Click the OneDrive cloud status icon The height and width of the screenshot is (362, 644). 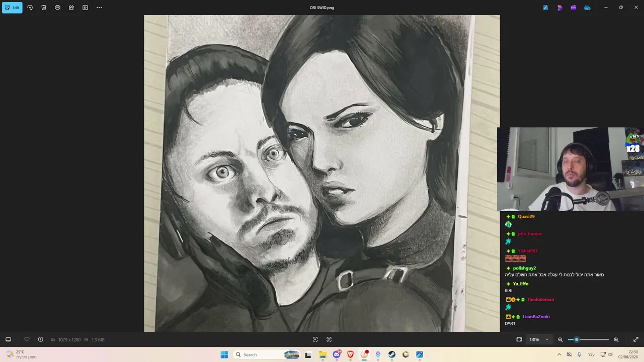587,8
